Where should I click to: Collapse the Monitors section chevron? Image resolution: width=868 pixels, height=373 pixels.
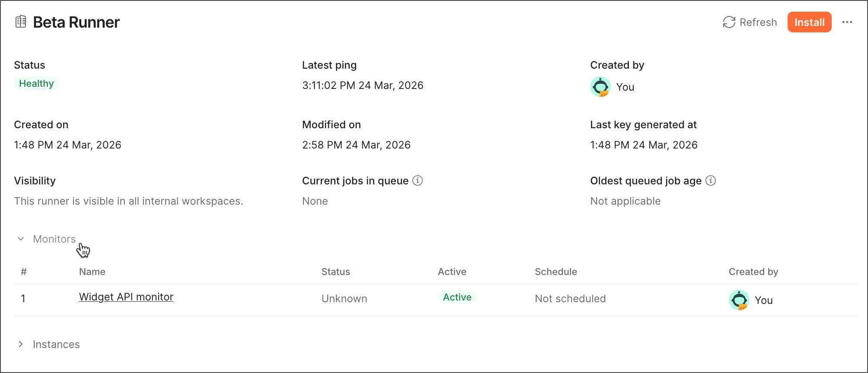21,239
